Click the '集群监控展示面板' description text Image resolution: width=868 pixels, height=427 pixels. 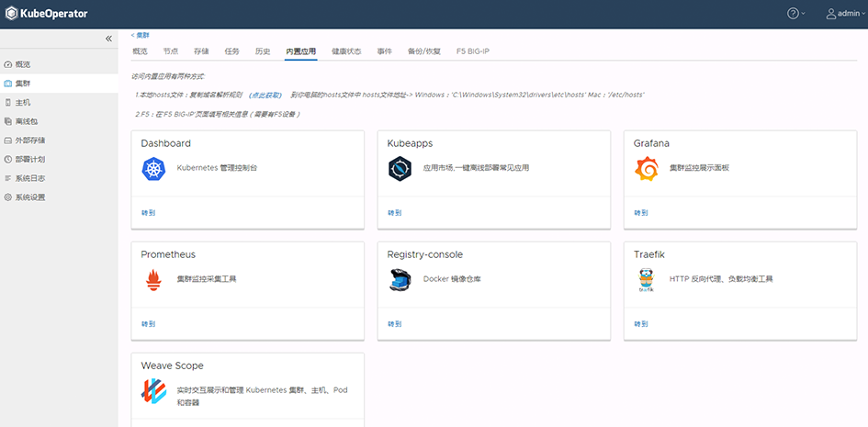699,168
